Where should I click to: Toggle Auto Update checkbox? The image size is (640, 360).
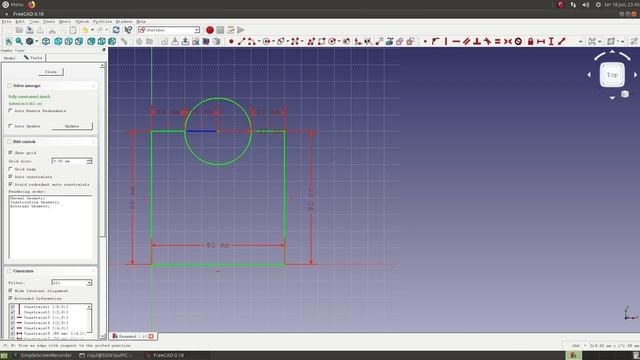point(11,126)
